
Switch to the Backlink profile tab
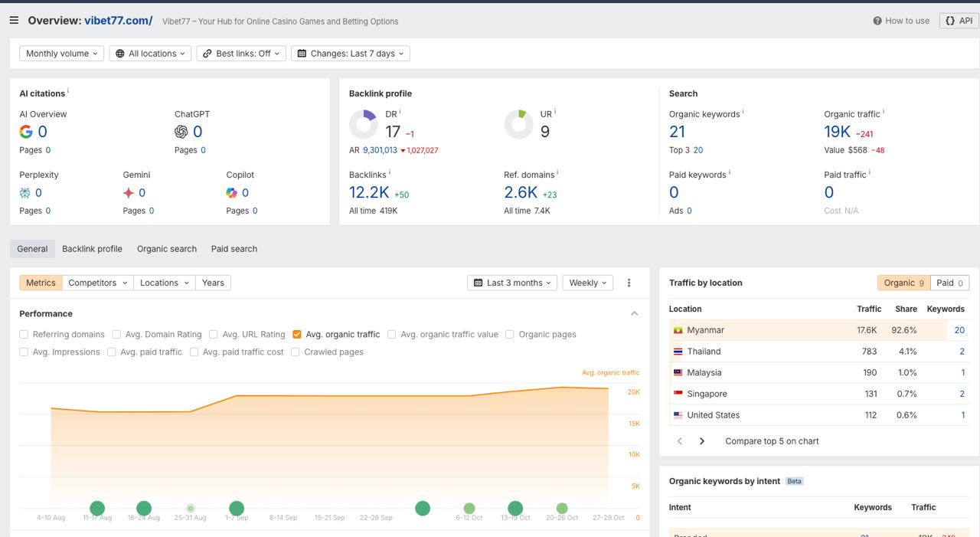coord(92,249)
